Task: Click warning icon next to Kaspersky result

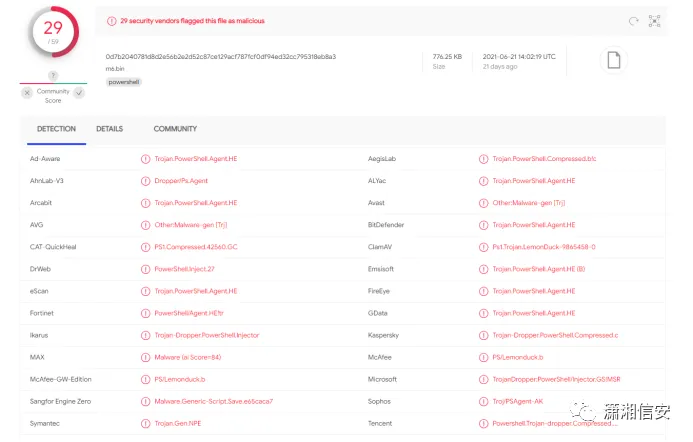Action: (484, 335)
